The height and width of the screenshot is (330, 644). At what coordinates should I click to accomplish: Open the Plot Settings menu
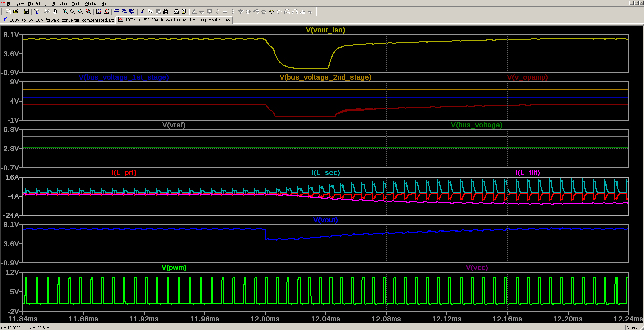point(38,4)
